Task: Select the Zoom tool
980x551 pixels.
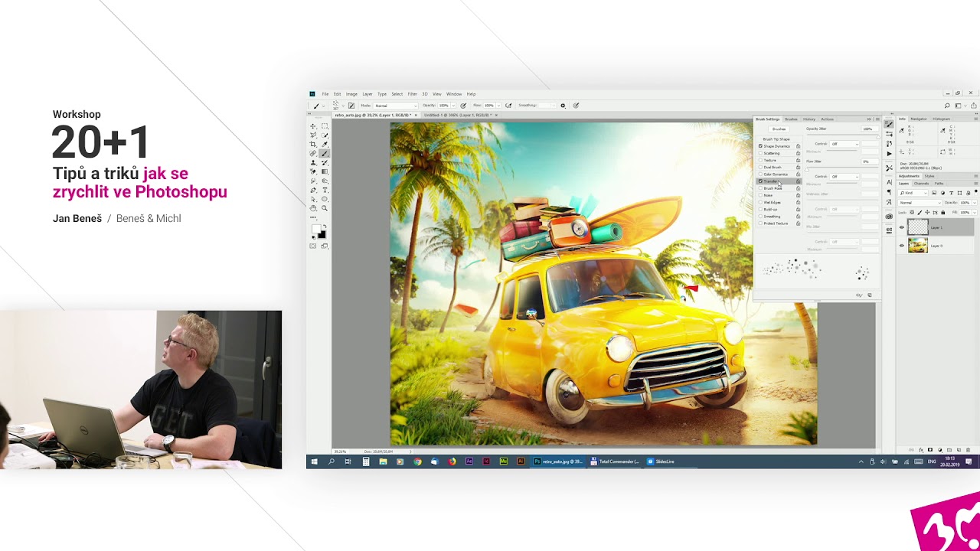Action: point(325,208)
